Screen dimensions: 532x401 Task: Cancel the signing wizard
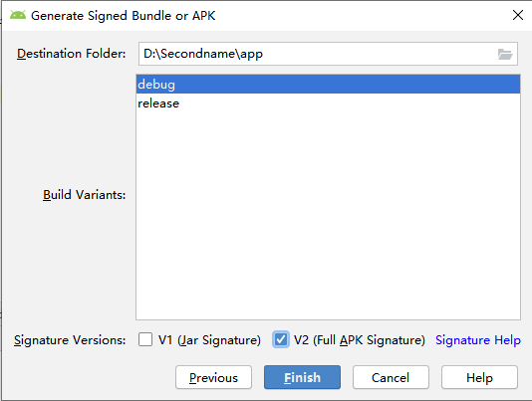[391, 377]
